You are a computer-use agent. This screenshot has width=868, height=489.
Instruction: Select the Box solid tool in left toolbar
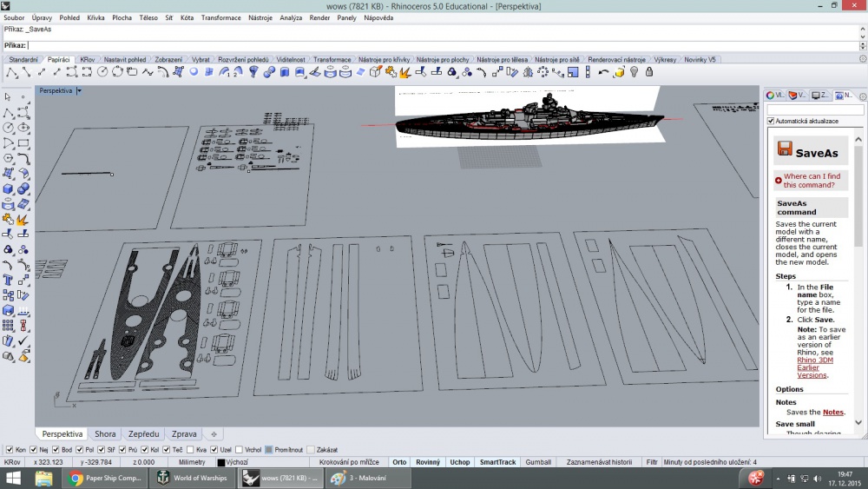(8, 188)
